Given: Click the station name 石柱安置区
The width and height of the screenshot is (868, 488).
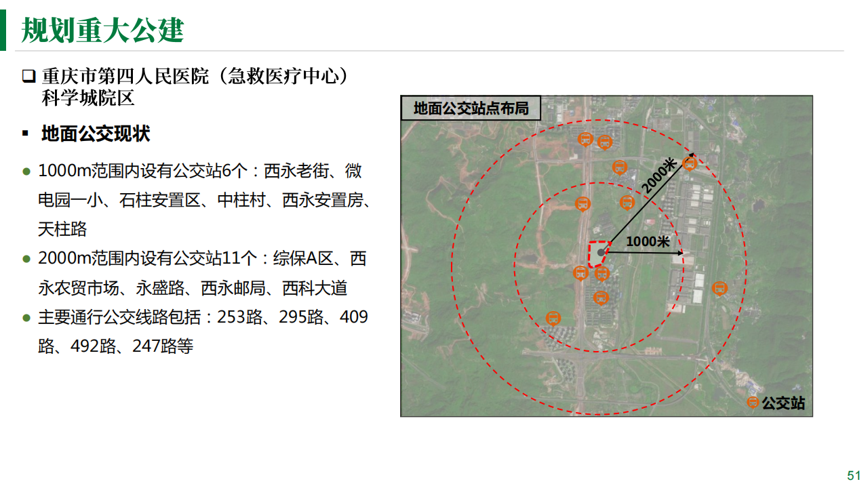Looking at the screenshot, I should (161, 200).
